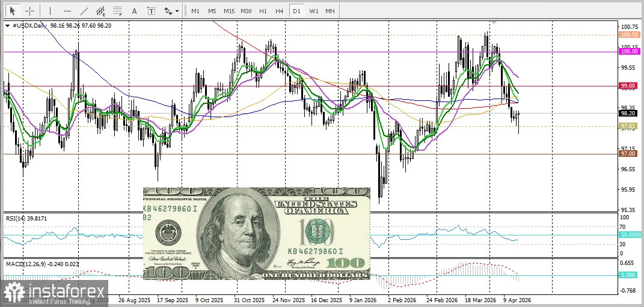Viewport: 644px width, 307px height.
Task: Click the 9 Apr 2026 date label
Action: pyautogui.click(x=517, y=300)
